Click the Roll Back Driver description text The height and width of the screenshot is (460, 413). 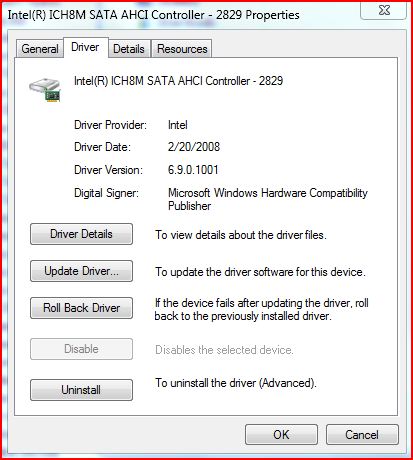[x=262, y=309]
